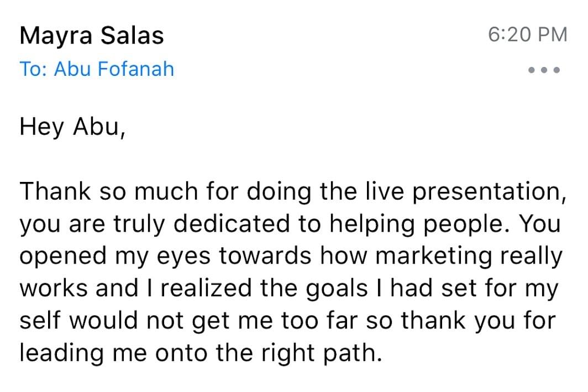Click the word "works" in the body
This screenshot has height=392, width=588.
54,289
